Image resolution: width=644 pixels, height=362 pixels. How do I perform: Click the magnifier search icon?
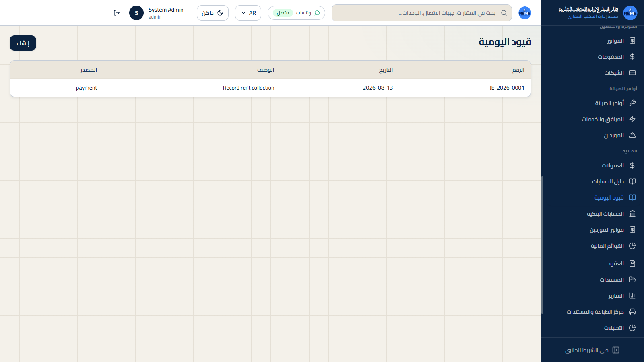pos(504,13)
